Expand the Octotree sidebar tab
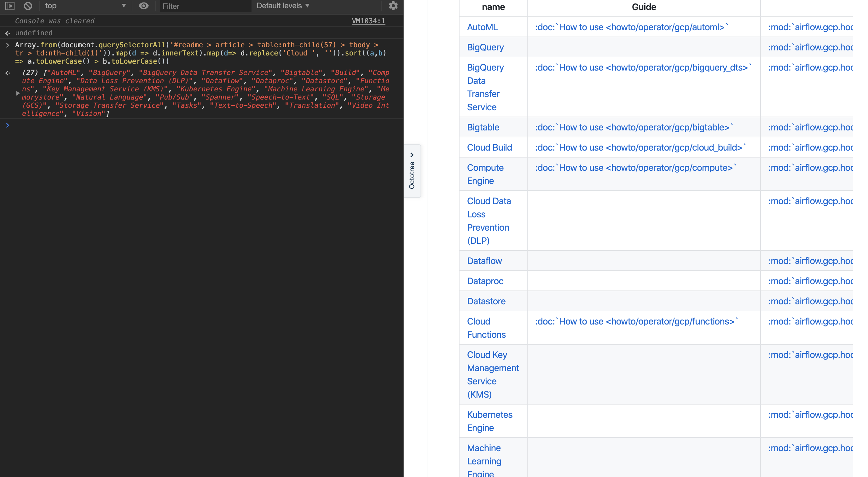This screenshot has width=868, height=477. click(x=412, y=171)
